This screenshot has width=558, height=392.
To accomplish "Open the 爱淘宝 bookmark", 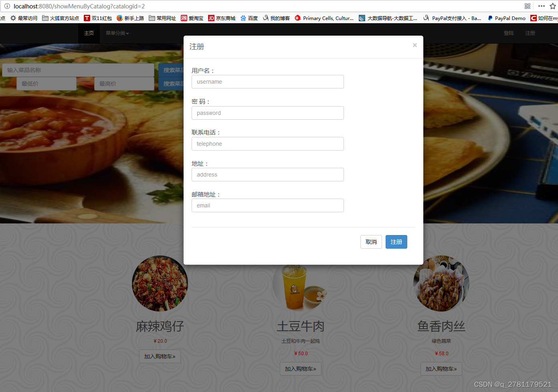I will [x=192, y=18].
